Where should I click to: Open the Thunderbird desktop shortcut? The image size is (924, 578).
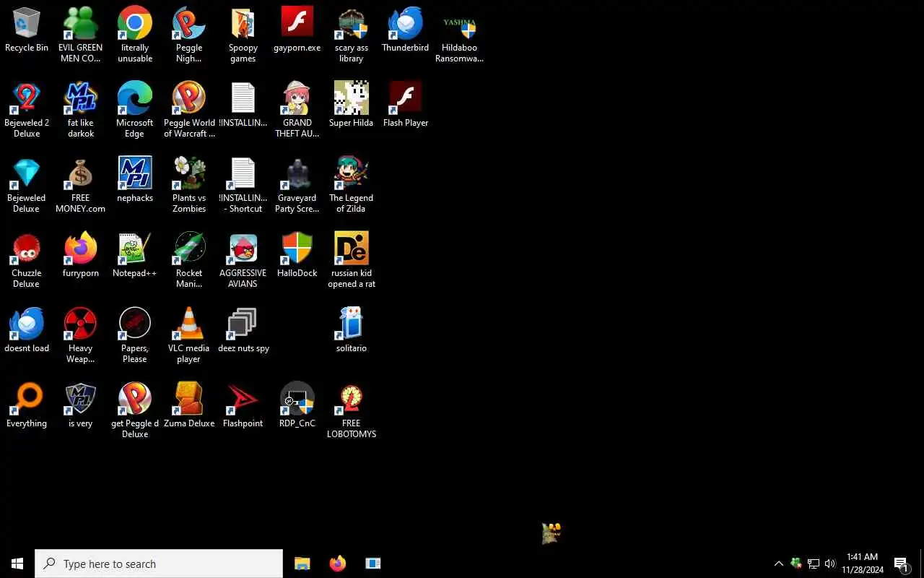[406, 30]
